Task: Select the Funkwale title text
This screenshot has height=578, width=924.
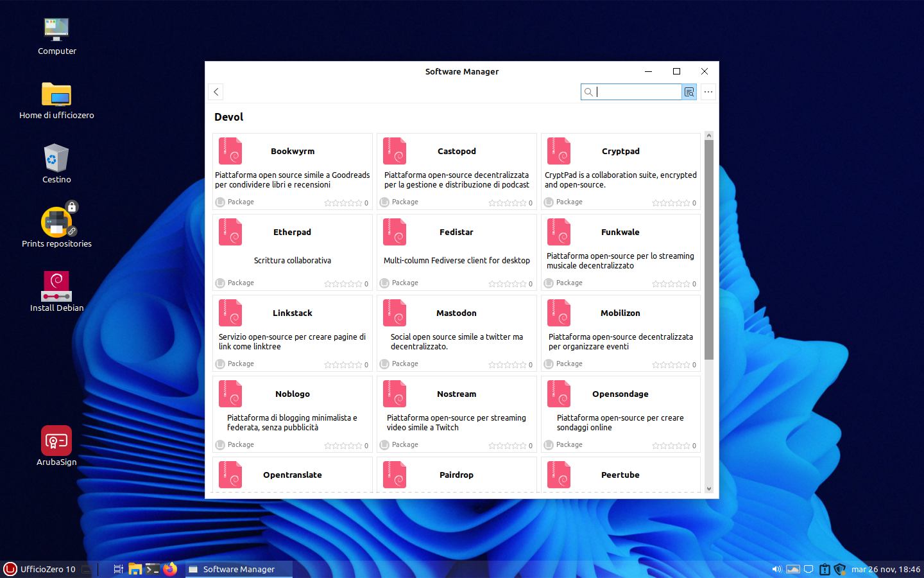Action: pyautogui.click(x=620, y=232)
